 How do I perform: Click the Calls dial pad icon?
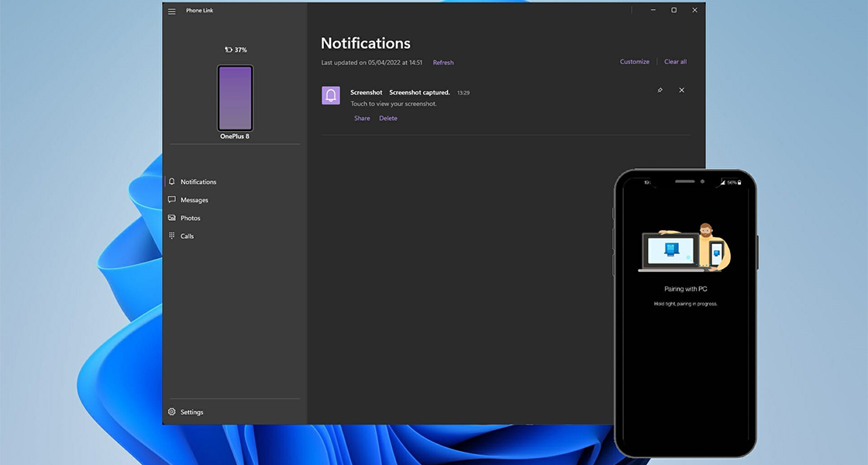171,236
